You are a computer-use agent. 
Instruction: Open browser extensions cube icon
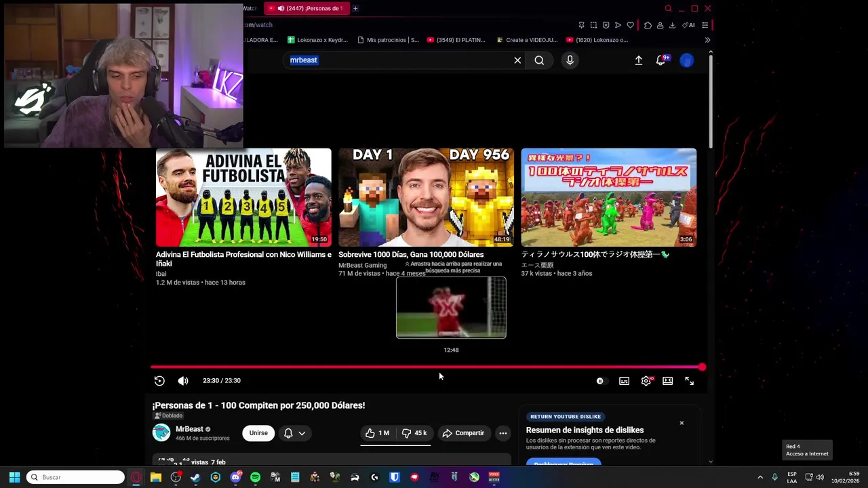point(648,25)
